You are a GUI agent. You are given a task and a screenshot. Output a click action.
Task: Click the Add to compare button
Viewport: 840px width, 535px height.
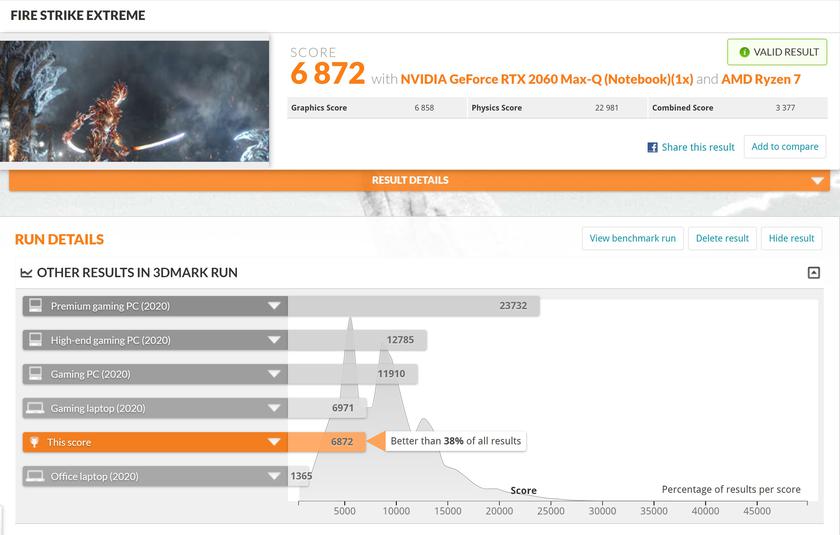click(784, 147)
